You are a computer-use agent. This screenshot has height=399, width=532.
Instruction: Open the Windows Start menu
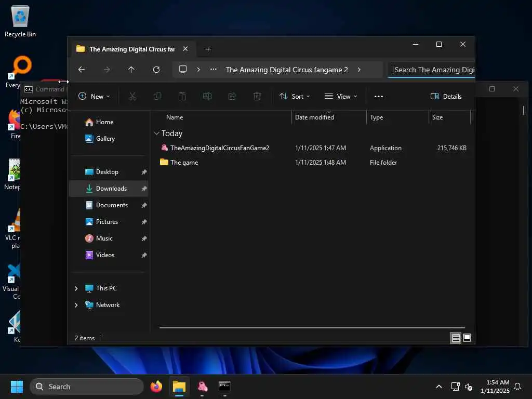(17, 387)
